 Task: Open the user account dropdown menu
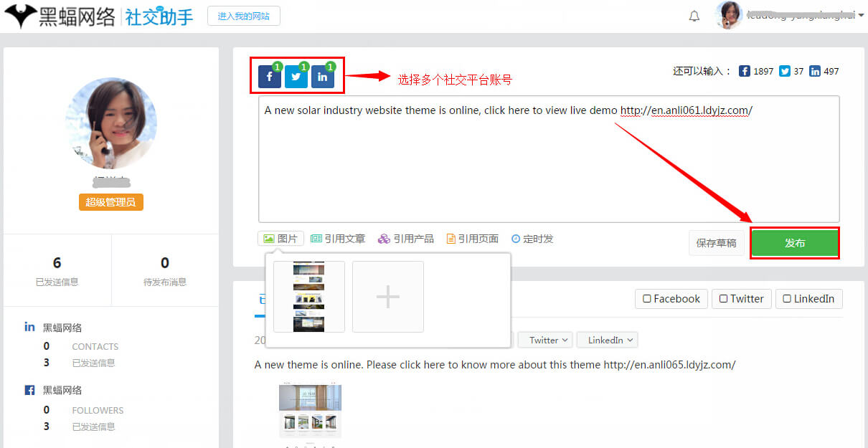(861, 16)
